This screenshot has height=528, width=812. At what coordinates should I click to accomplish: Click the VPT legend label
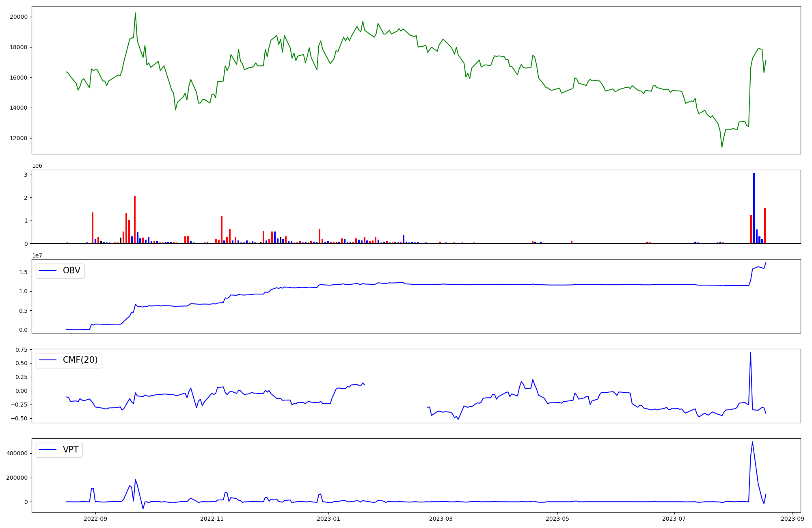click(x=71, y=450)
